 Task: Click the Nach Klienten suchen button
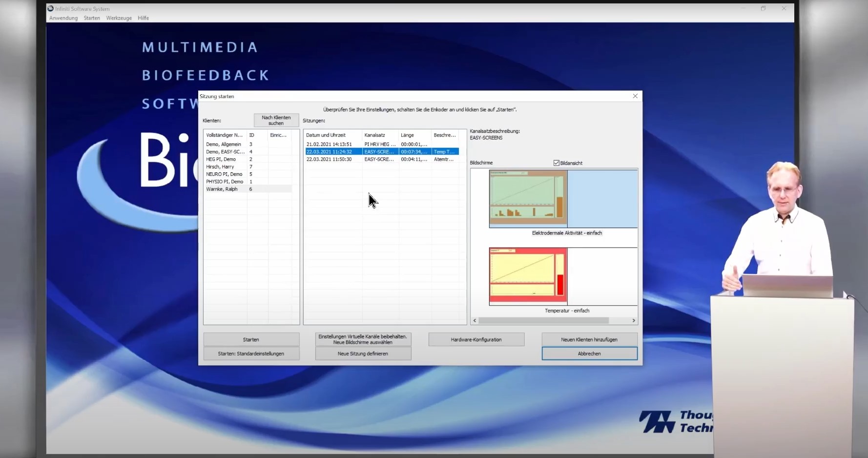pyautogui.click(x=276, y=120)
